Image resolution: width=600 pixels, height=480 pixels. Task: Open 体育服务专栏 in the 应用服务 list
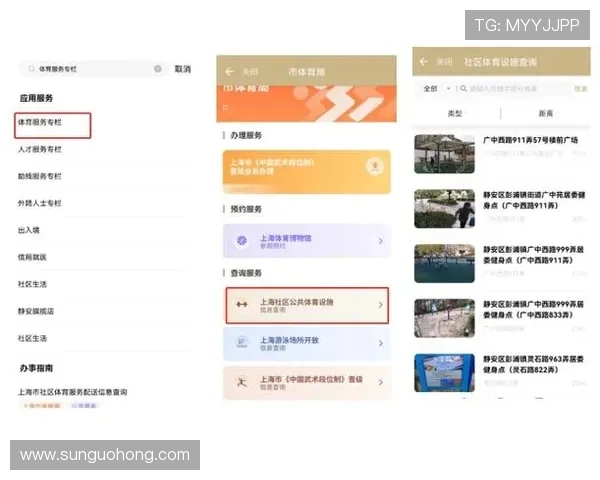(x=40, y=122)
